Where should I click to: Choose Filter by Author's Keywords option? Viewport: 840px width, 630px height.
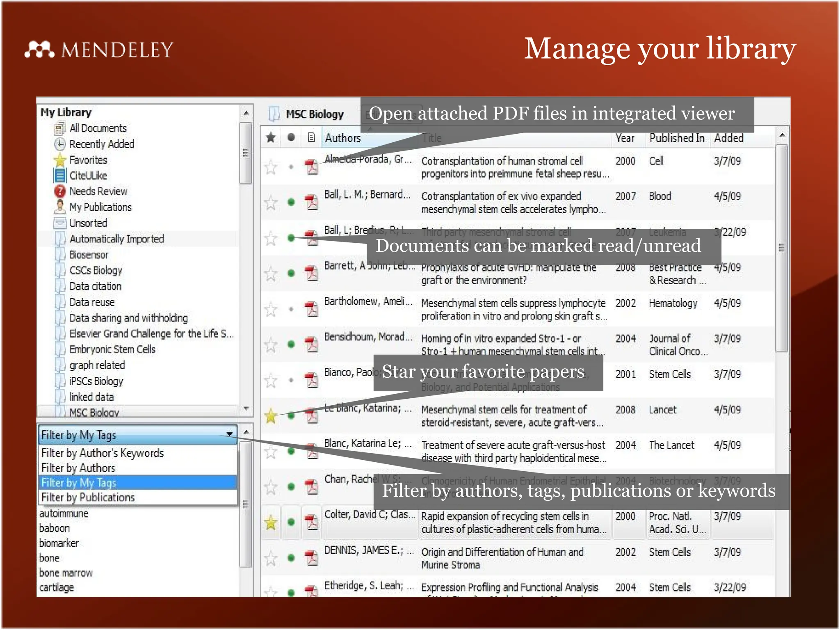tap(138, 453)
